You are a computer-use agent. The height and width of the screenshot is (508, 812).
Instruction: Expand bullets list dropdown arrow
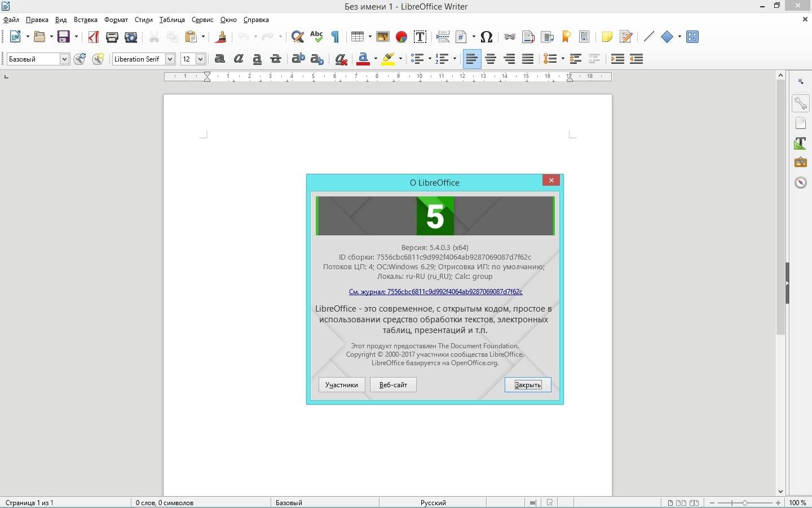429,59
